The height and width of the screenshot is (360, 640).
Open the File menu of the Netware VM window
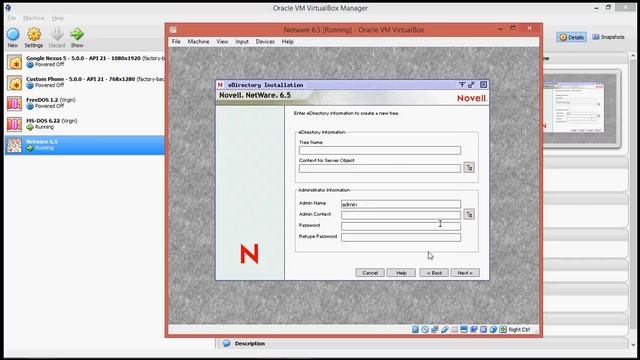point(176,42)
